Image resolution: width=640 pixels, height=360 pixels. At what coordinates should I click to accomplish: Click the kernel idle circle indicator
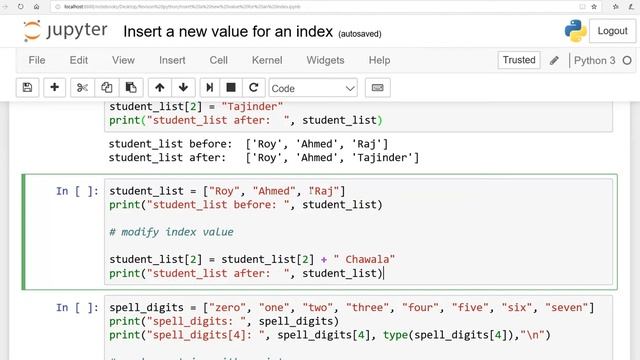click(x=627, y=60)
